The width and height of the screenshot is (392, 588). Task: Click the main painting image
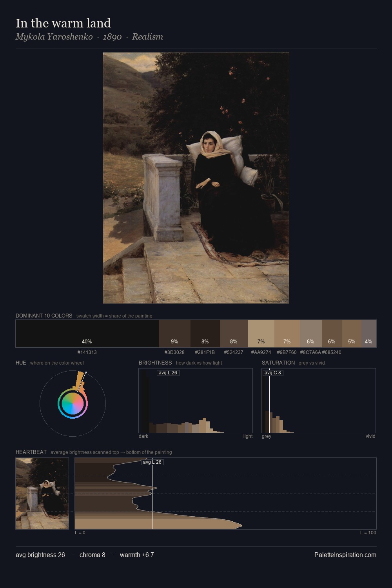(x=196, y=178)
